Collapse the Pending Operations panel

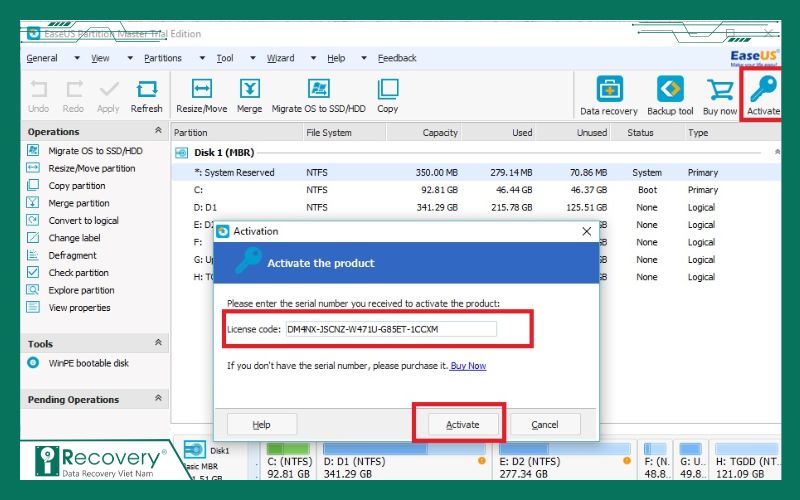coord(158,398)
